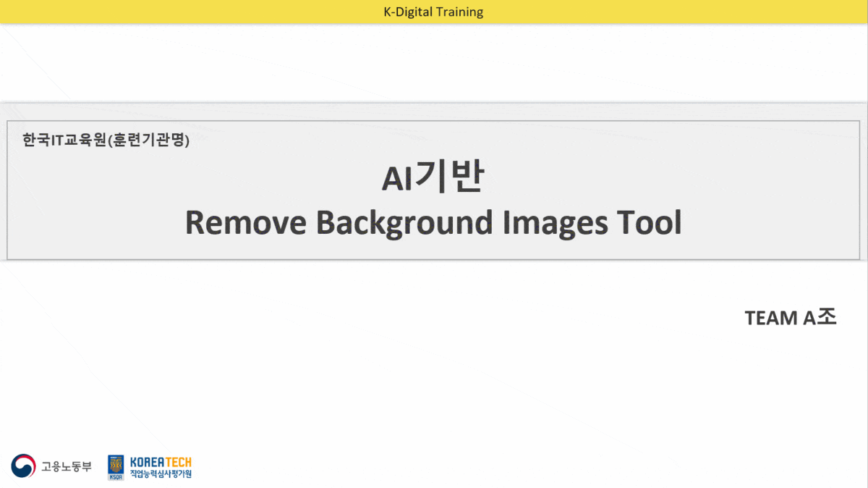Screen dimensions: 868x488
Task: Select the 한국IT교육원(훈련기관명) label
Action: 106,140
